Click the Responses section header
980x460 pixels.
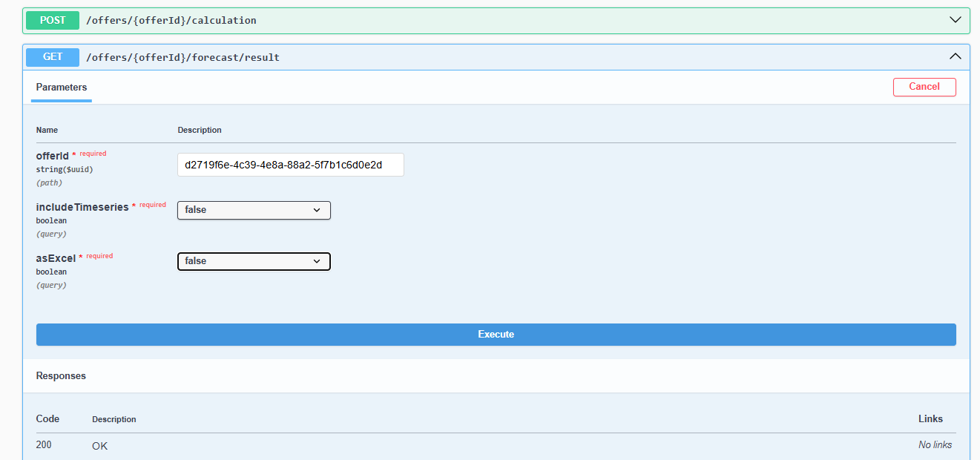pos(61,376)
